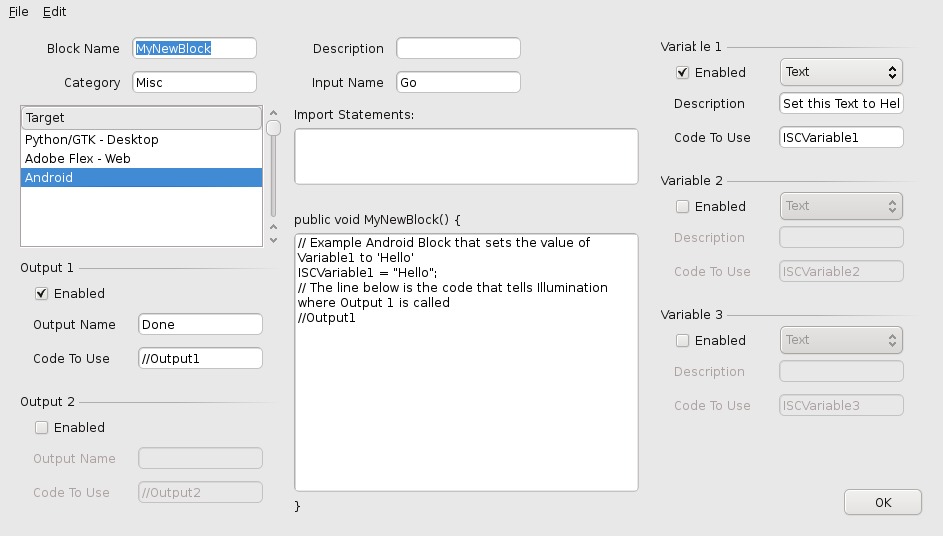Enable Variable 3 checkbox

coord(683,341)
